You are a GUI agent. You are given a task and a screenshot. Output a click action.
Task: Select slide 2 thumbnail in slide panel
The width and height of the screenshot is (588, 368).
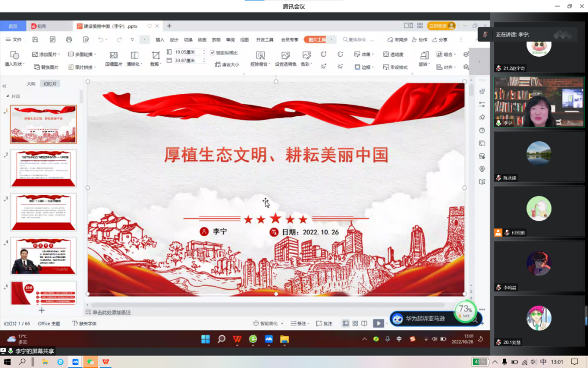[44, 168]
